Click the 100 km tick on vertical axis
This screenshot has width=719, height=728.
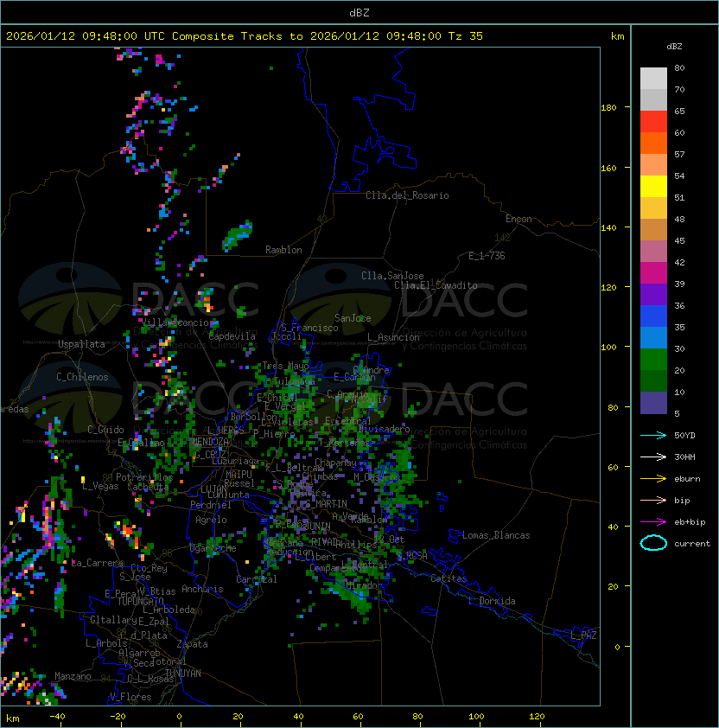608,348
